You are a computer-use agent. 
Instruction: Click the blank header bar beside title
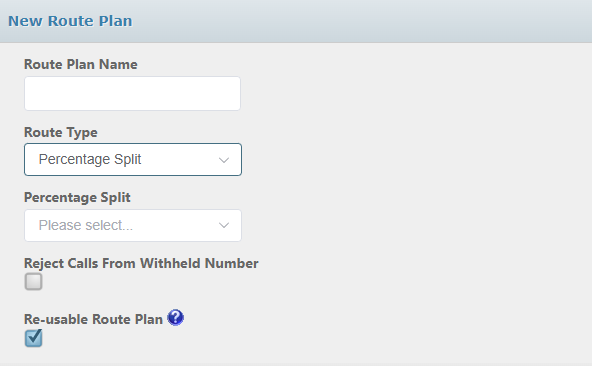tap(359, 21)
